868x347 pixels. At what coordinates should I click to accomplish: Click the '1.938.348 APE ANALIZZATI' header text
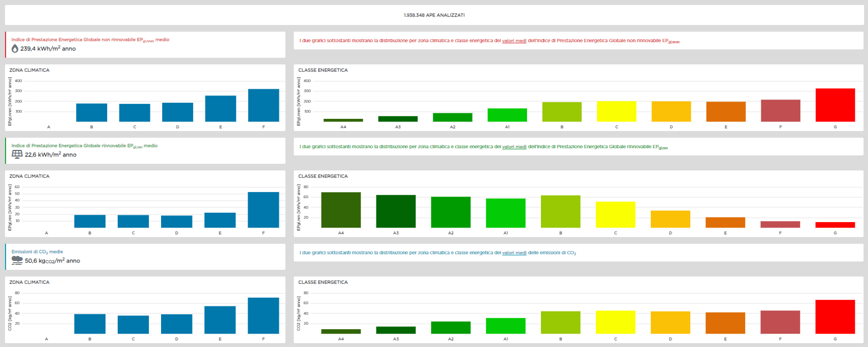434,15
